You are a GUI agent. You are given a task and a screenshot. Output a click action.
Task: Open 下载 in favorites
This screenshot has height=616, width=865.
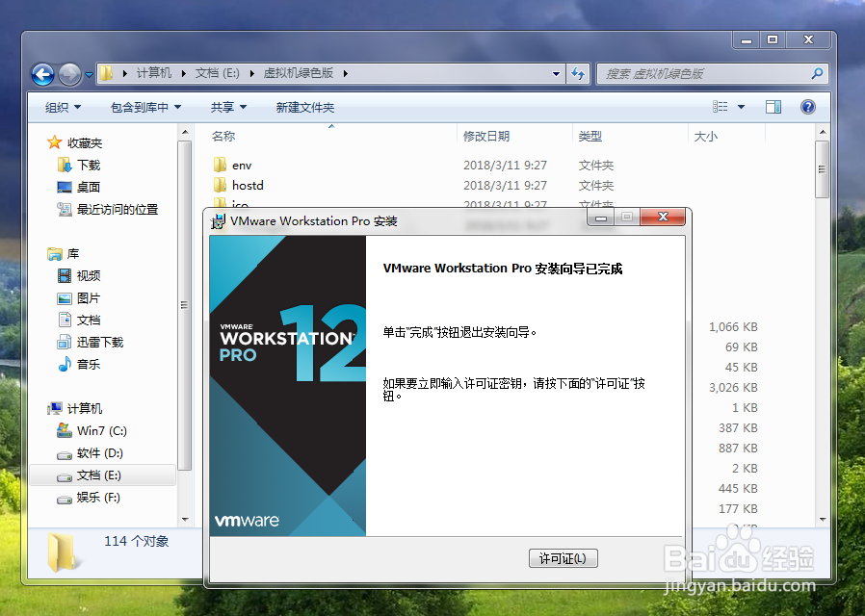(89, 166)
